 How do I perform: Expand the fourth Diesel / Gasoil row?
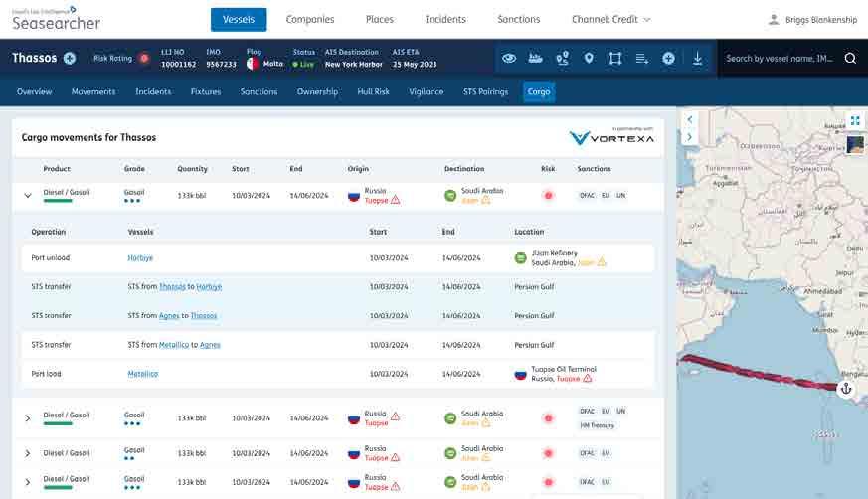point(28,482)
